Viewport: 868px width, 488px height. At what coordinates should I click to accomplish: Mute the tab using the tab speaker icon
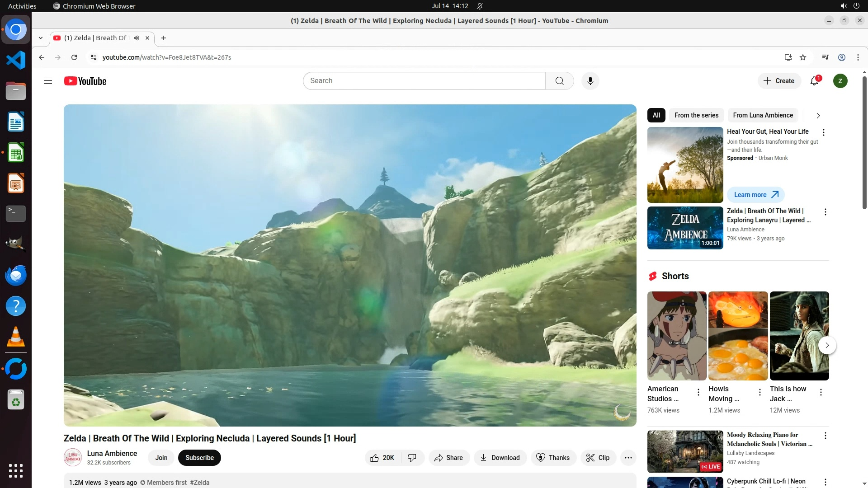tap(137, 38)
